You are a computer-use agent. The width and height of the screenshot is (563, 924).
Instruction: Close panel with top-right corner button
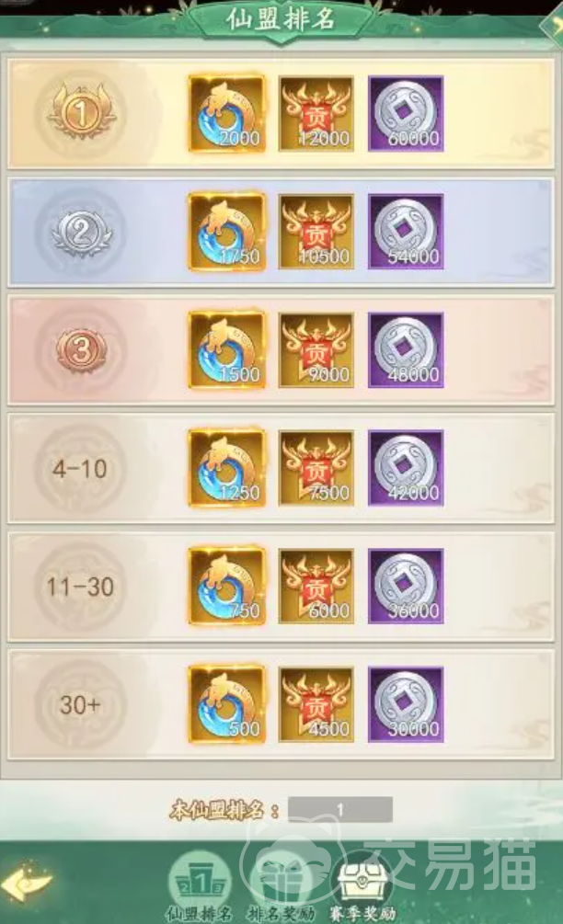click(553, 25)
